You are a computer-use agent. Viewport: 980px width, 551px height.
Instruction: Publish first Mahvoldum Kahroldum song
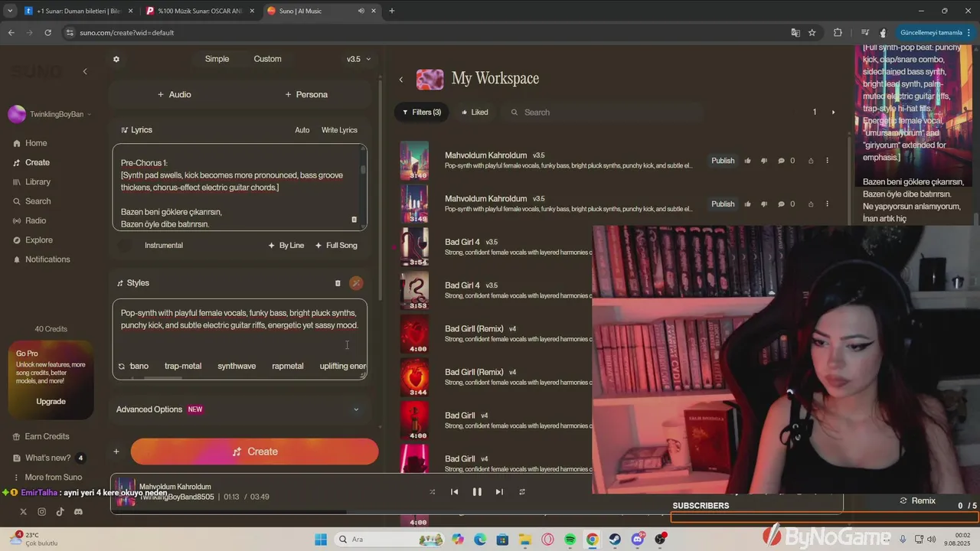click(x=723, y=161)
